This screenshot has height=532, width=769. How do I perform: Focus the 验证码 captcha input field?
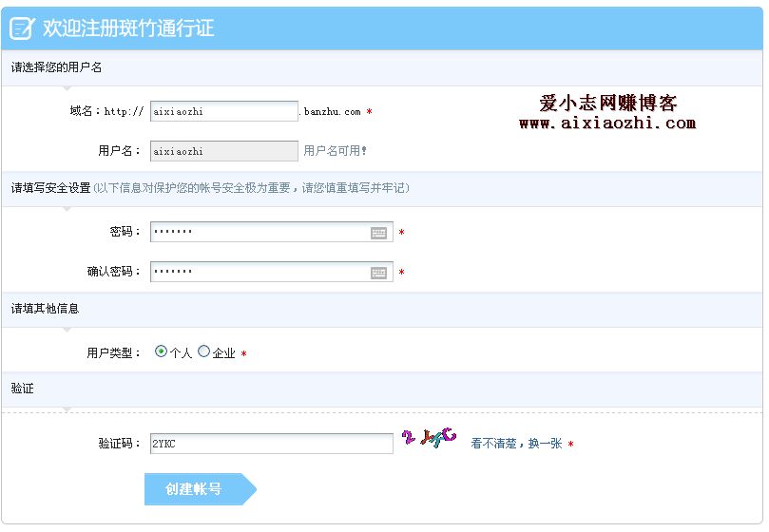(272, 444)
